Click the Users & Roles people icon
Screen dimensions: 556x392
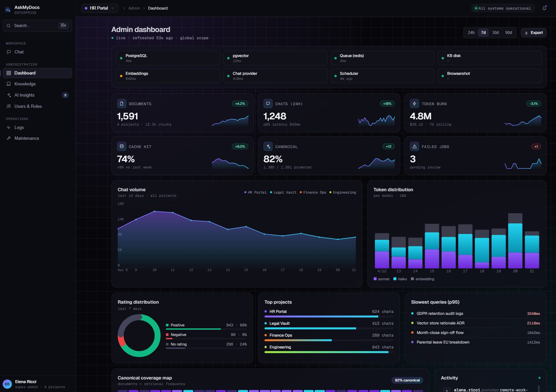(x=9, y=106)
